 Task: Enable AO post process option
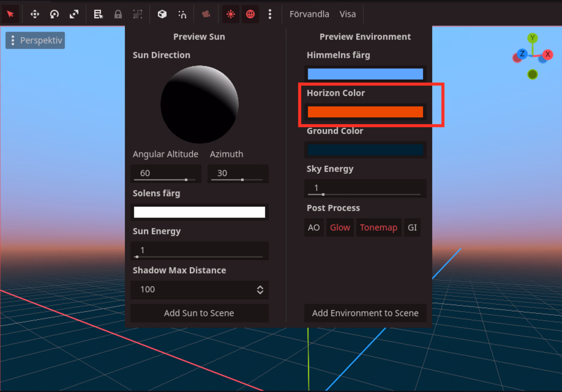pos(314,227)
